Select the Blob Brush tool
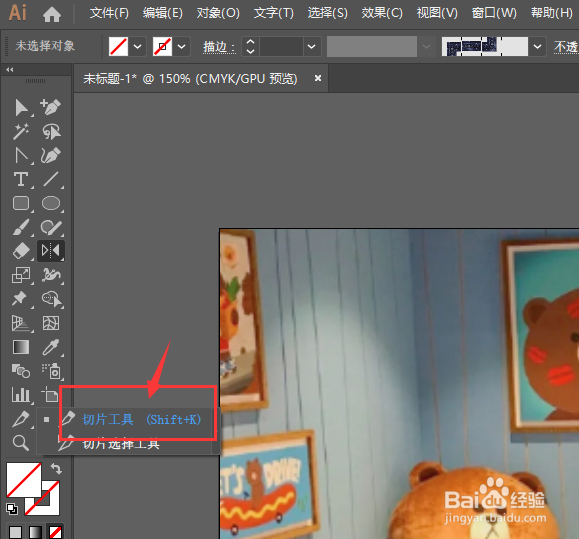This screenshot has width=579, height=539. coord(51,227)
